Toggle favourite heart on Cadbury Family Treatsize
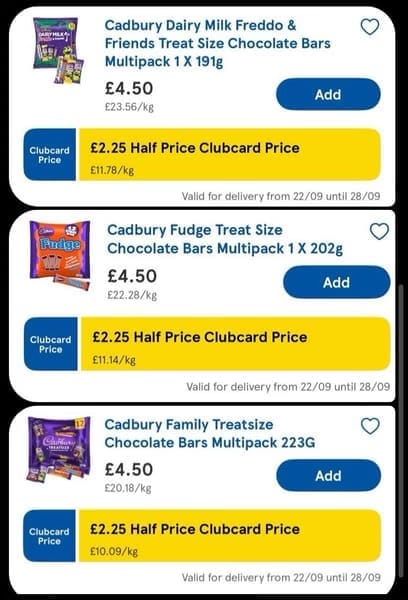This screenshot has width=408, height=600. (x=370, y=426)
